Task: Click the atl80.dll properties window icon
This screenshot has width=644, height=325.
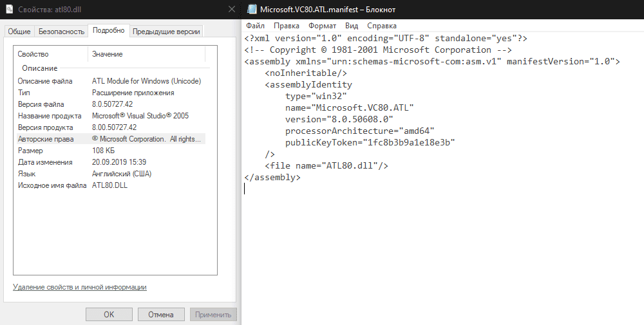Action: tap(6, 10)
